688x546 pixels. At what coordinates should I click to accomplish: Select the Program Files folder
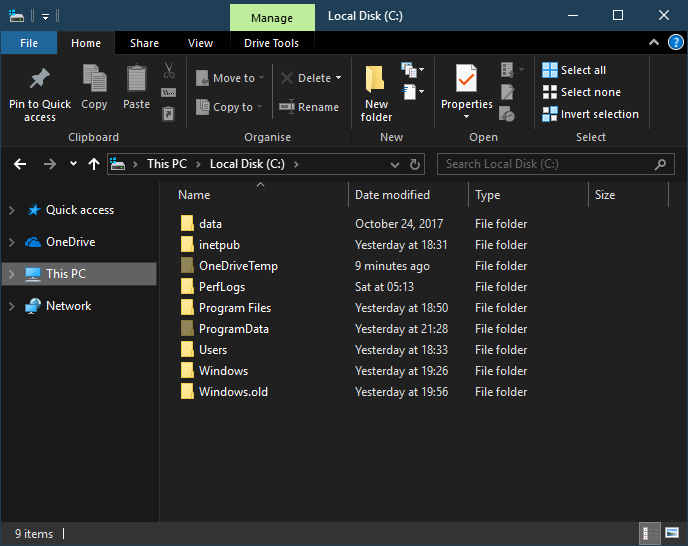[235, 308]
